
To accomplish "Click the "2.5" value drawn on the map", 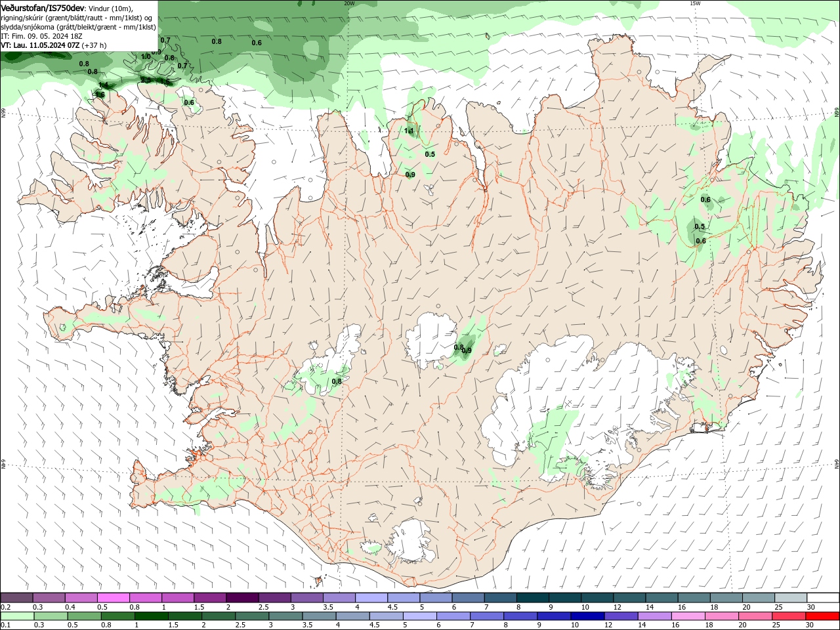I will tap(146, 80).
